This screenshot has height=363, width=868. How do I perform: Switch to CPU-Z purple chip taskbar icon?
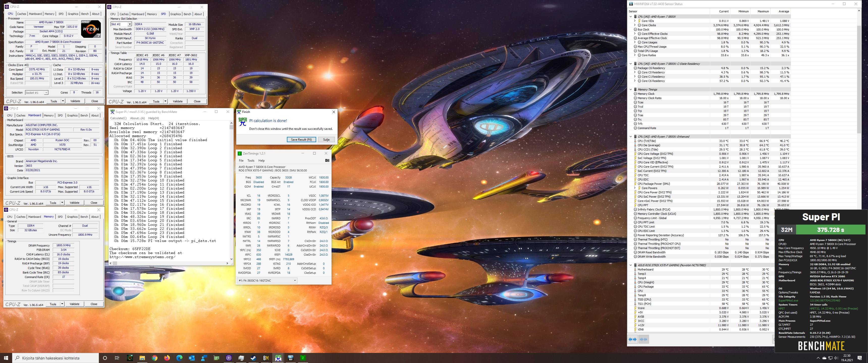(229, 358)
